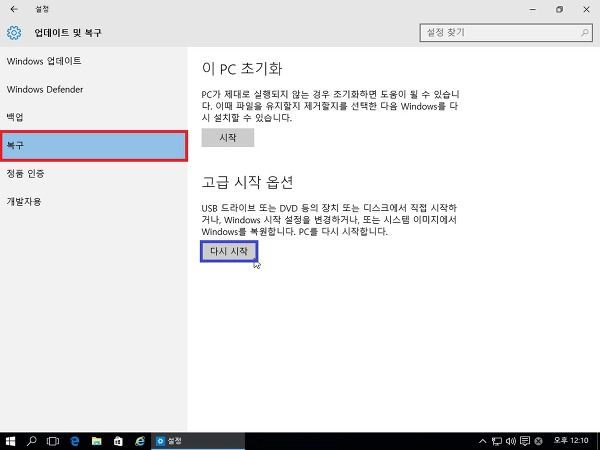Click the 다시 시작 button
This screenshot has height=450, width=600.
coord(229,251)
